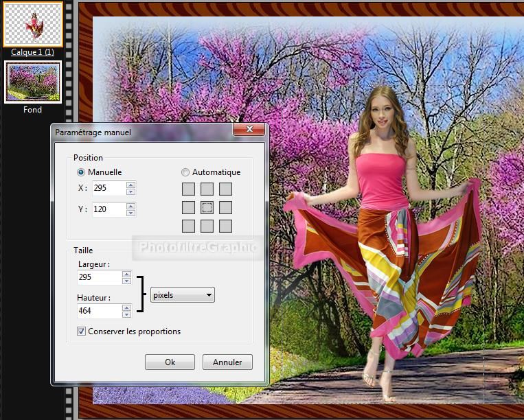
Task: Select the Calque 1 layer thumbnail
Action: [33, 24]
